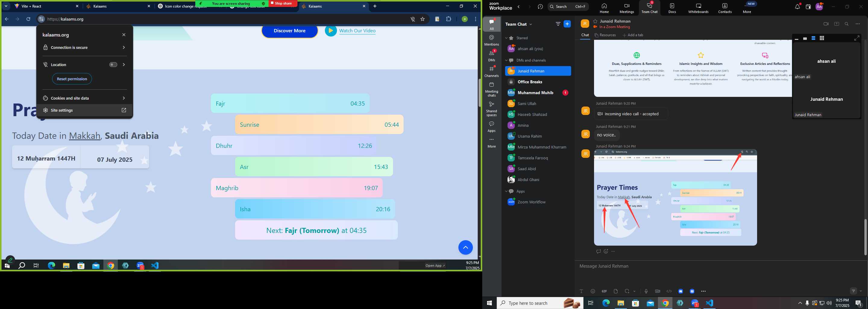Viewport: 868px width, 309px height.
Task: Toggle Location permission switch
Action: coord(113,65)
